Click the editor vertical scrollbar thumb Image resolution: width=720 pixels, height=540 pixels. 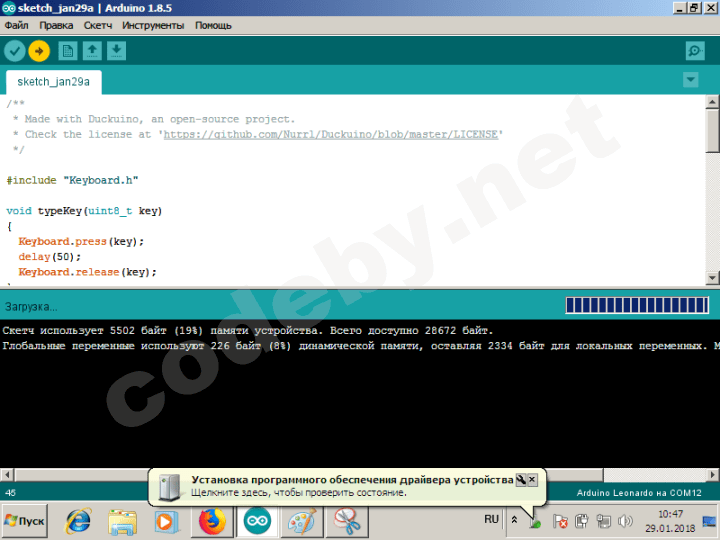pyautogui.click(x=712, y=130)
